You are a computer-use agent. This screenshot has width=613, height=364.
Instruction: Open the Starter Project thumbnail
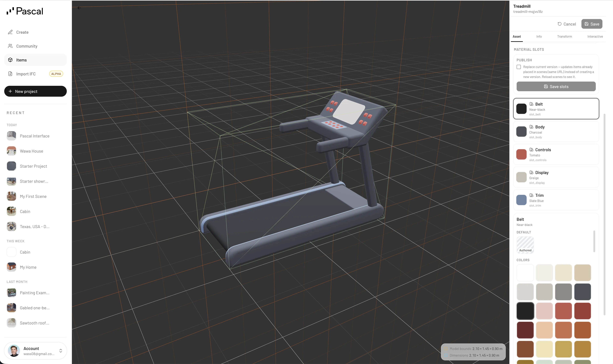11,166
